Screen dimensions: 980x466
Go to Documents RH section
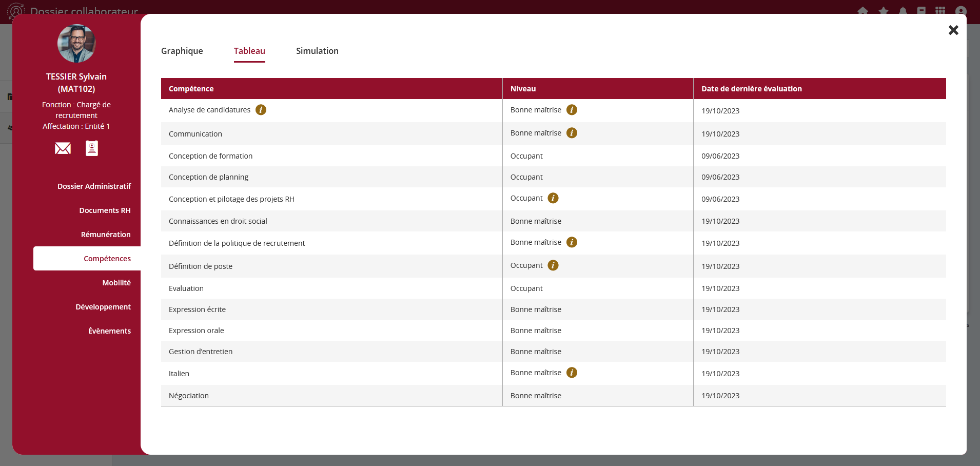[105, 210]
